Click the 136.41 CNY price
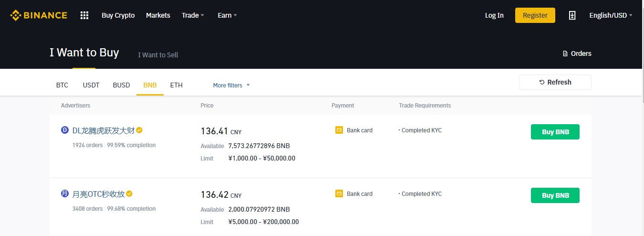This screenshot has height=236, width=644. pos(221,131)
